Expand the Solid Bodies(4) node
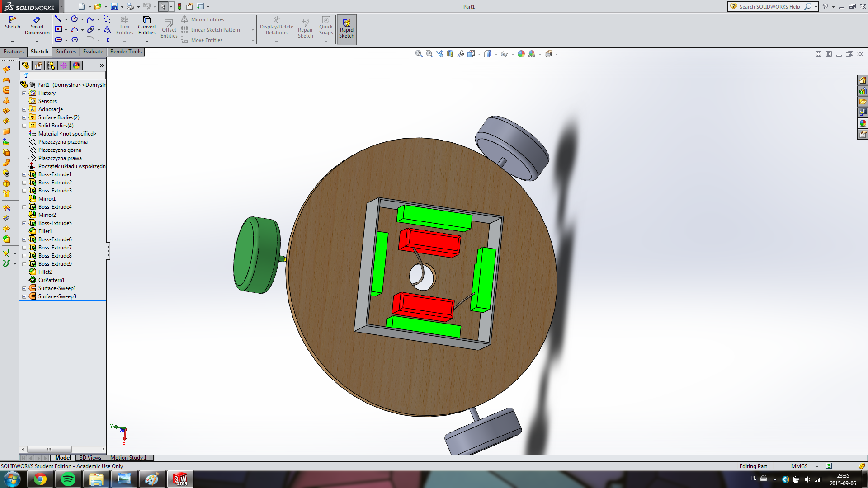868x488 pixels. click(x=24, y=126)
